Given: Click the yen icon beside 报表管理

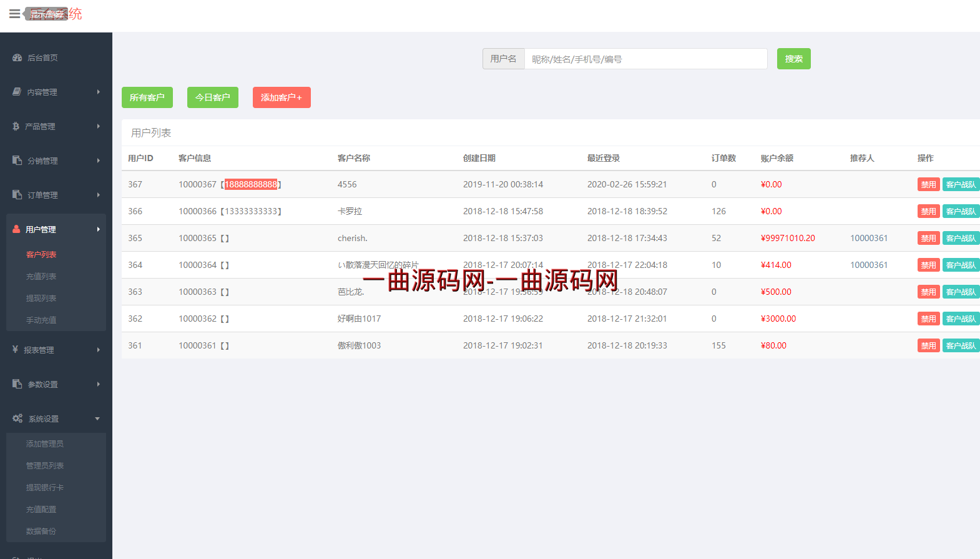Looking at the screenshot, I should pos(15,350).
